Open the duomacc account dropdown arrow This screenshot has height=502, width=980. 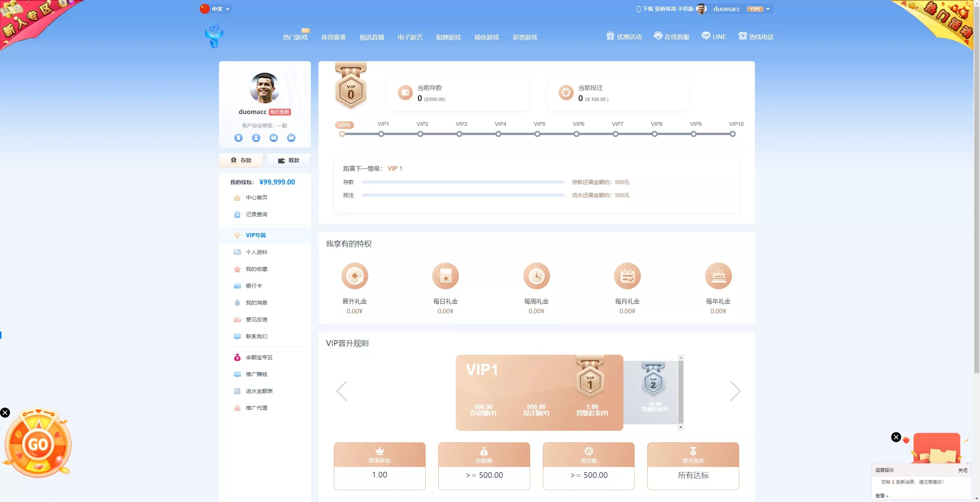[x=768, y=9]
